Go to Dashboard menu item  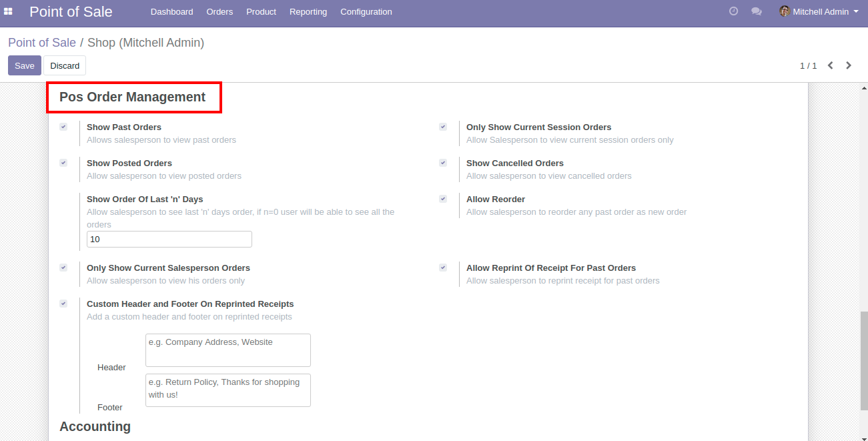pyautogui.click(x=171, y=11)
